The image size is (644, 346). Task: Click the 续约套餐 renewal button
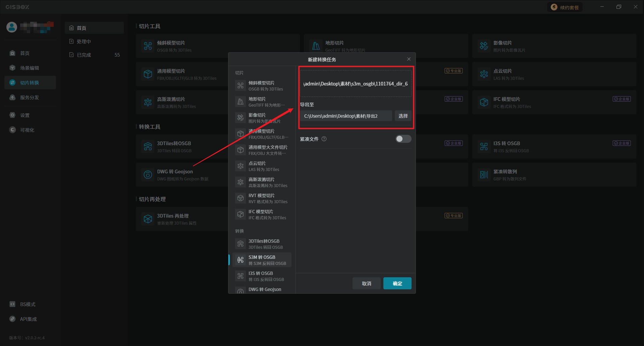click(x=565, y=7)
